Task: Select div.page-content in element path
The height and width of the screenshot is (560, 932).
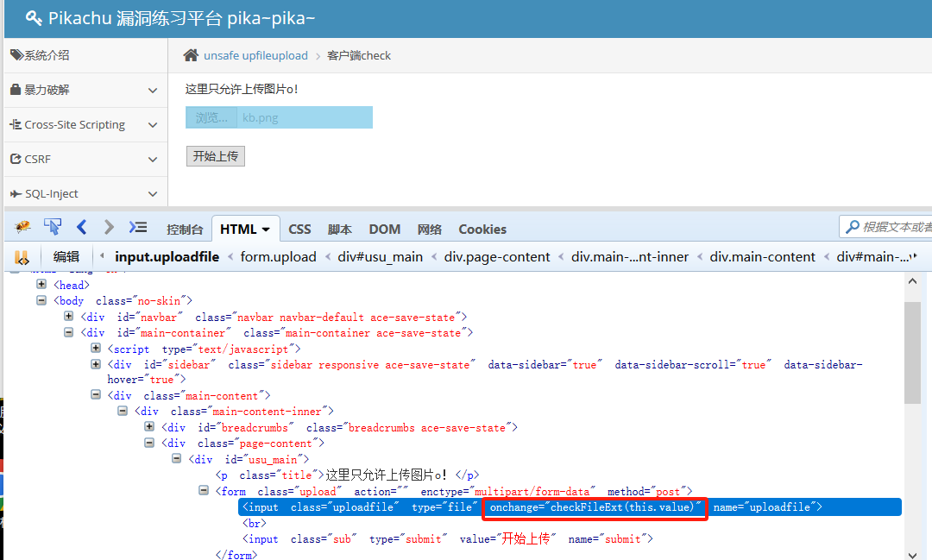Action: tap(497, 257)
